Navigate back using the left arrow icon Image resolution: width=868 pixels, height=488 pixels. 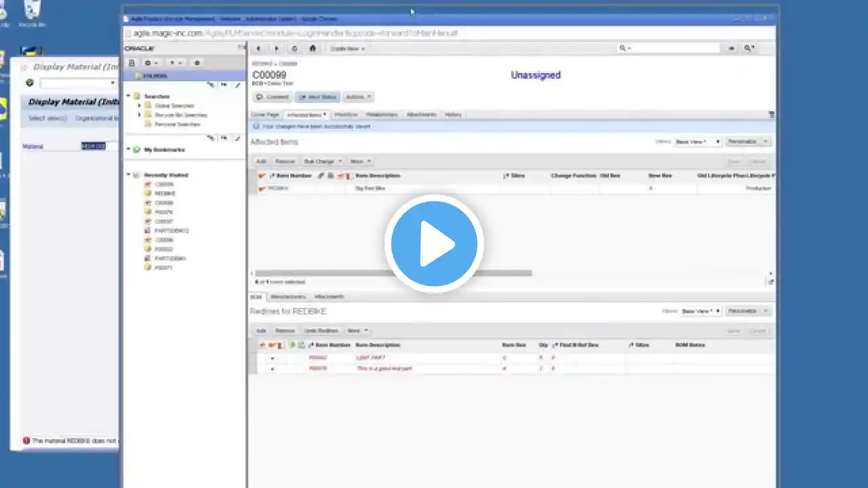pos(258,49)
